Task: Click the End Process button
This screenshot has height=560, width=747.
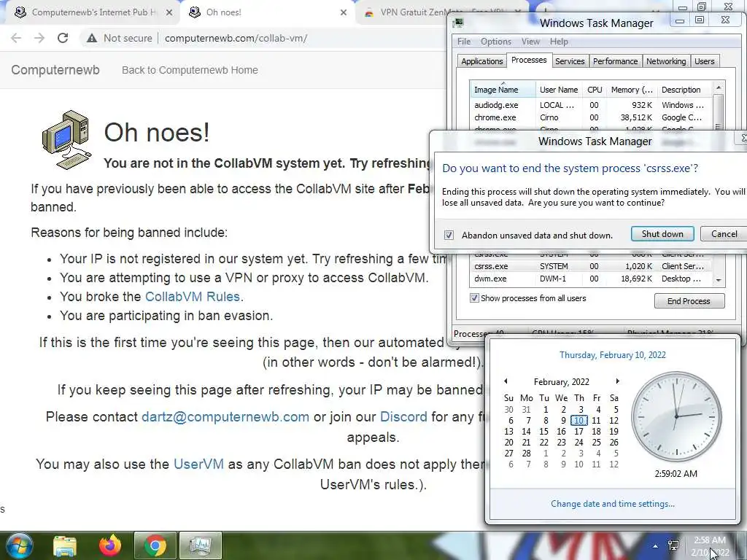Action: click(689, 301)
